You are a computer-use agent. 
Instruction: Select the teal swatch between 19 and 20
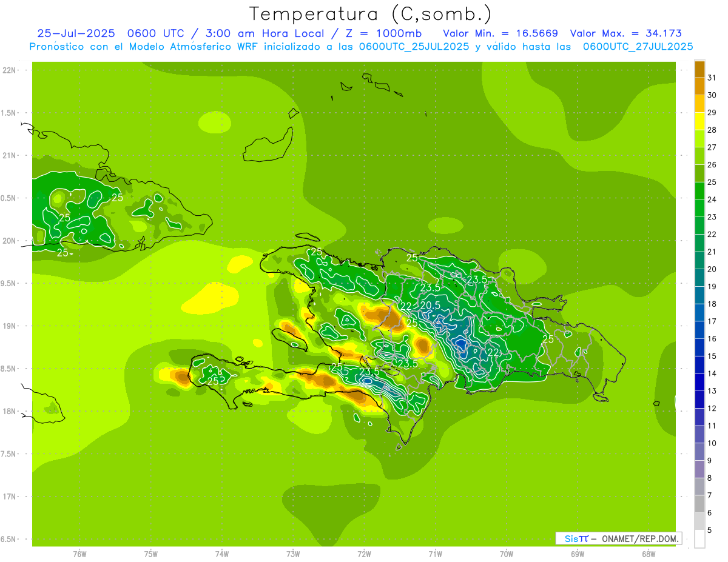pyautogui.click(x=699, y=278)
